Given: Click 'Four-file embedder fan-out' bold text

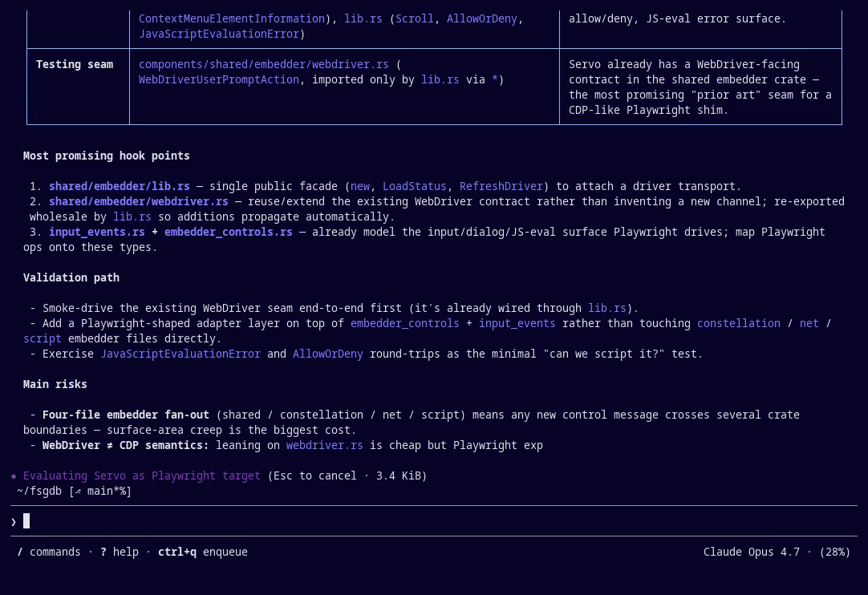Looking at the screenshot, I should click(x=126, y=415).
